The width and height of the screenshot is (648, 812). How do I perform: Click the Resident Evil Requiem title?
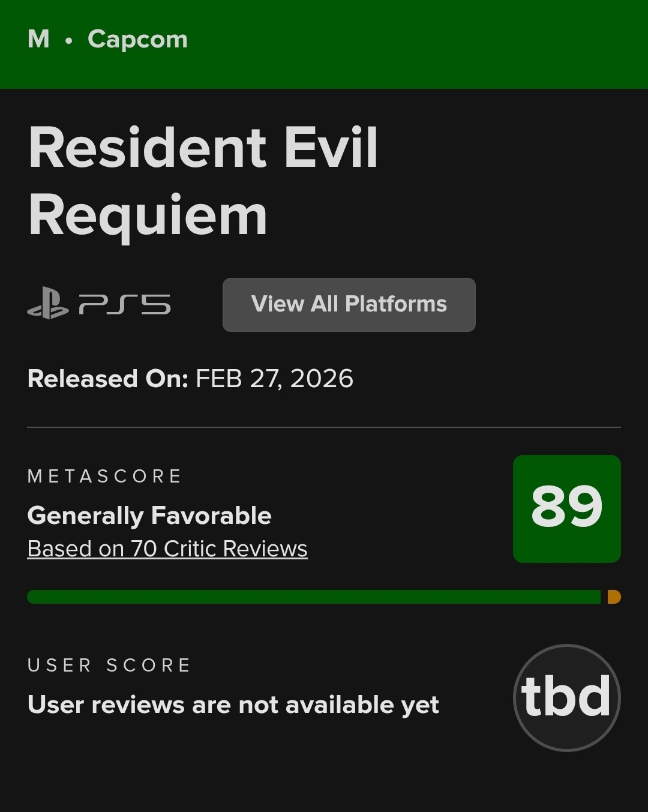(x=203, y=181)
